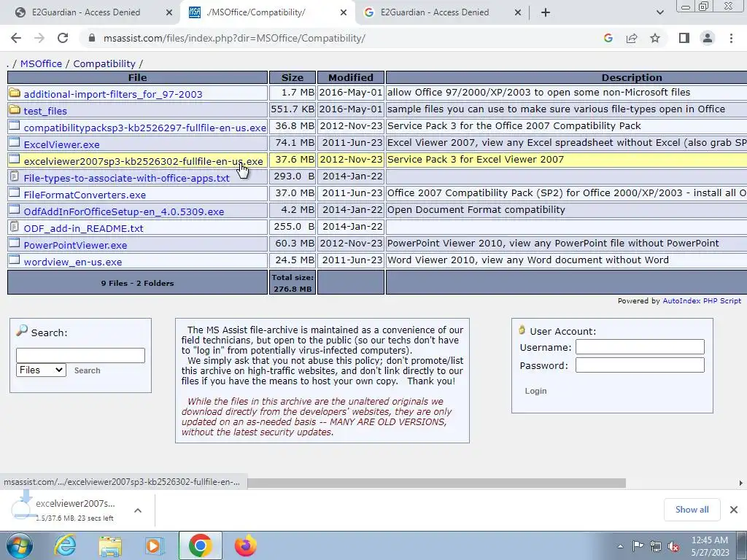Click file icon beside excelviewer2007sp3-kb2526302 file
This screenshot has width=747, height=560.
[x=15, y=160]
